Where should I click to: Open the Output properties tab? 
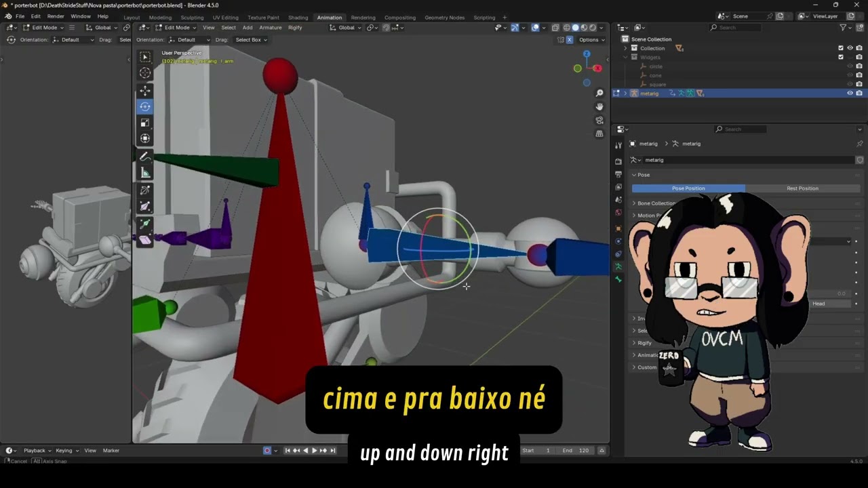pos(618,174)
